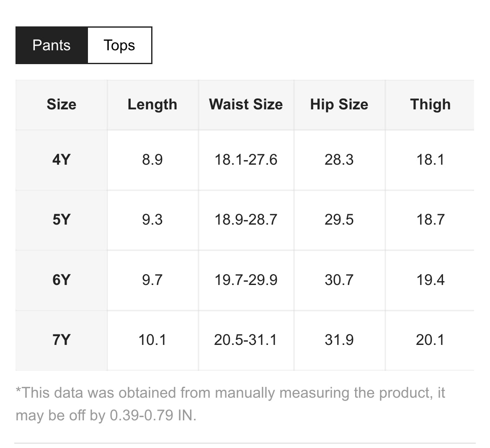Switch to the Tops tab

coord(119,45)
